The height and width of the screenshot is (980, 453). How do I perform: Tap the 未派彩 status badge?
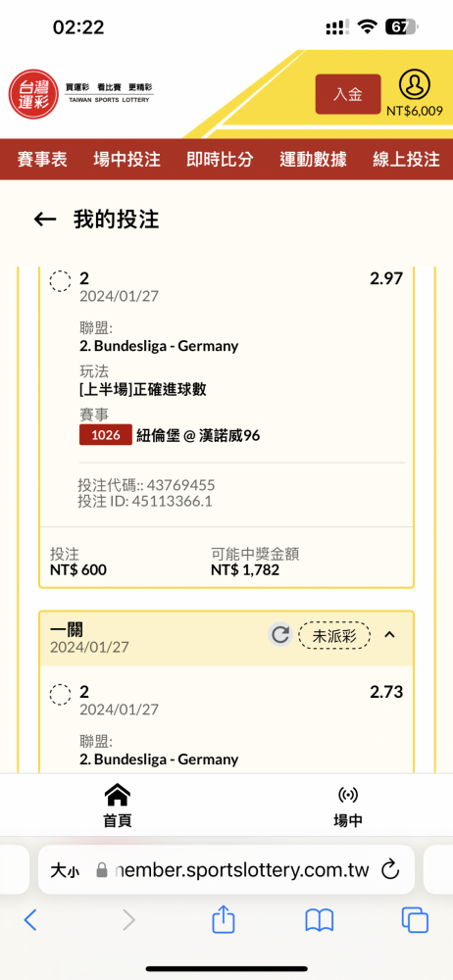coord(334,636)
